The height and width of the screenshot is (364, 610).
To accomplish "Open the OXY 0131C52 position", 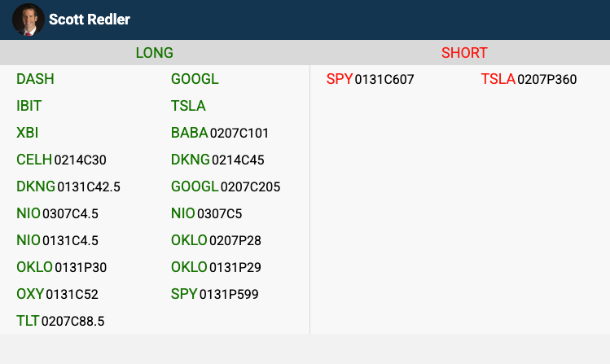I will point(57,294).
